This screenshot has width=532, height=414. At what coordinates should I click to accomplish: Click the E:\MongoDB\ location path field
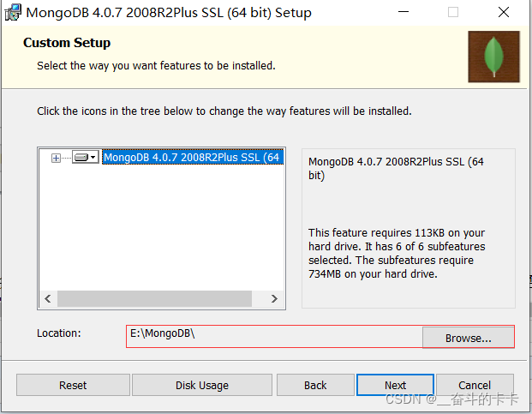[272, 334]
